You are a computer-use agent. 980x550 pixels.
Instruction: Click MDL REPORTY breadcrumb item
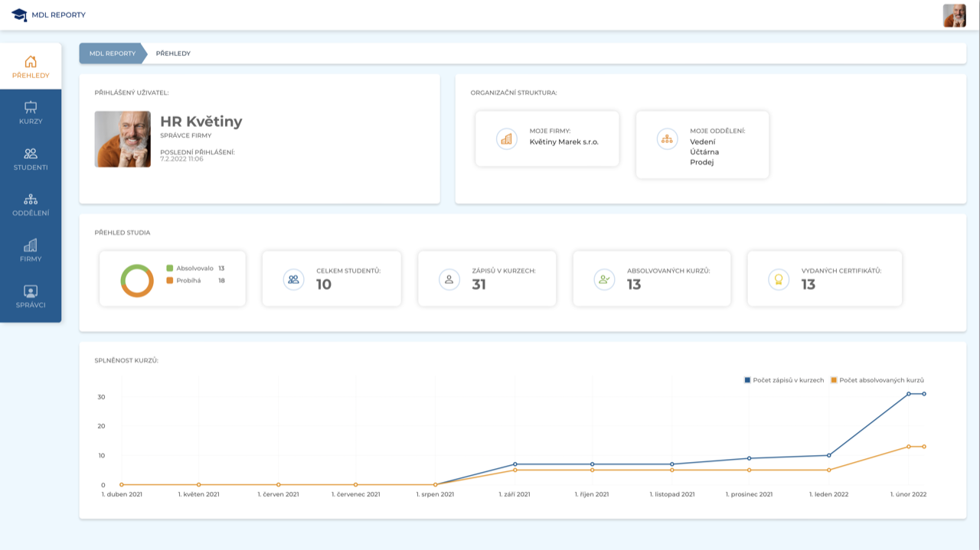pyautogui.click(x=112, y=54)
